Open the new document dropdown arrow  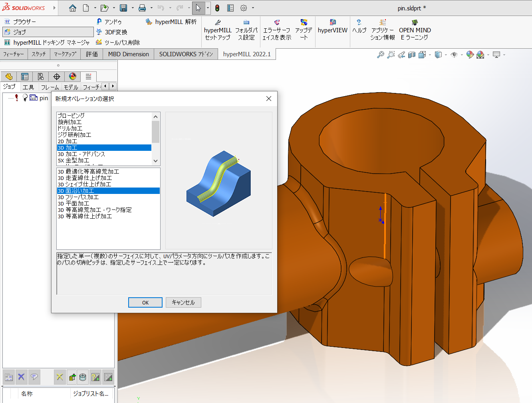(x=95, y=8)
